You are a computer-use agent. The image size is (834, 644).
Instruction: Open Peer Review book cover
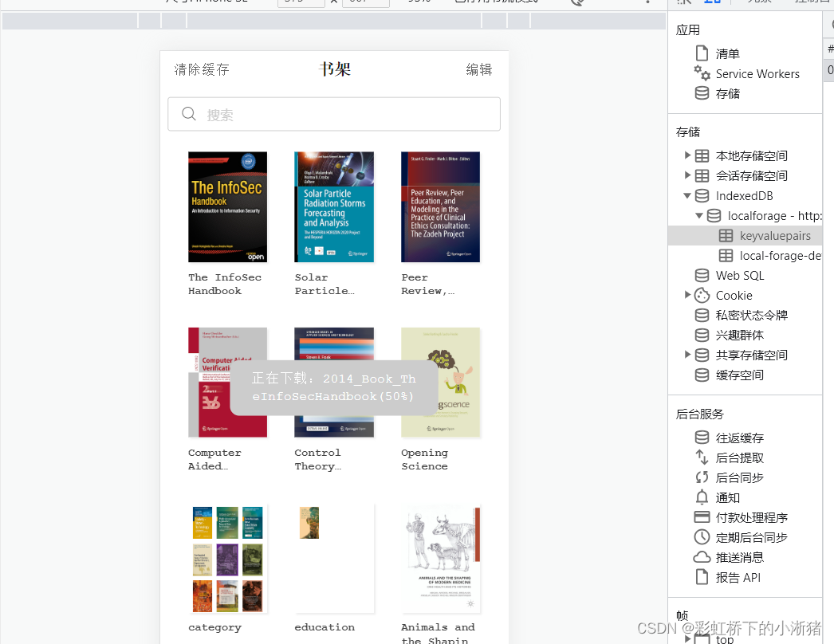[440, 207]
